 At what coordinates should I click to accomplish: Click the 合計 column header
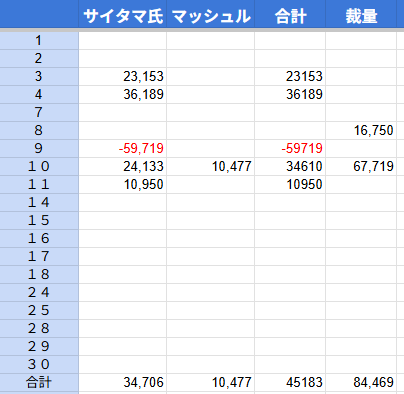pyautogui.click(x=290, y=14)
